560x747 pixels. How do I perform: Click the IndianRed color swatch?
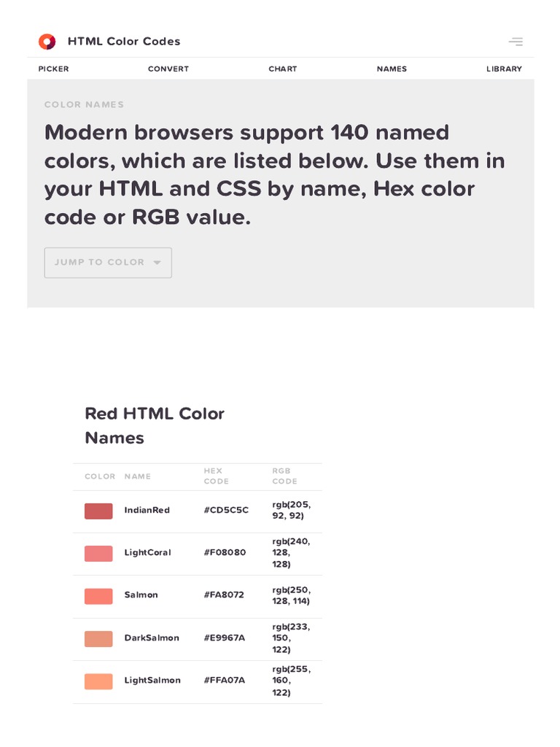pos(98,511)
